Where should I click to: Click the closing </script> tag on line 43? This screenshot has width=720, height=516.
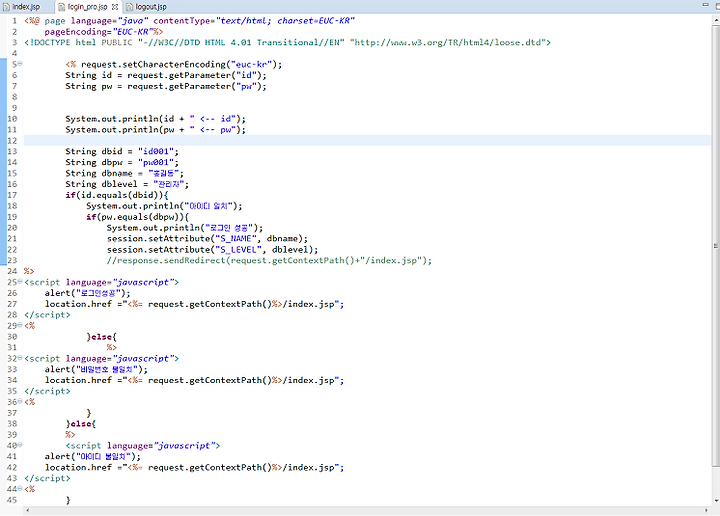pyautogui.click(x=47, y=478)
